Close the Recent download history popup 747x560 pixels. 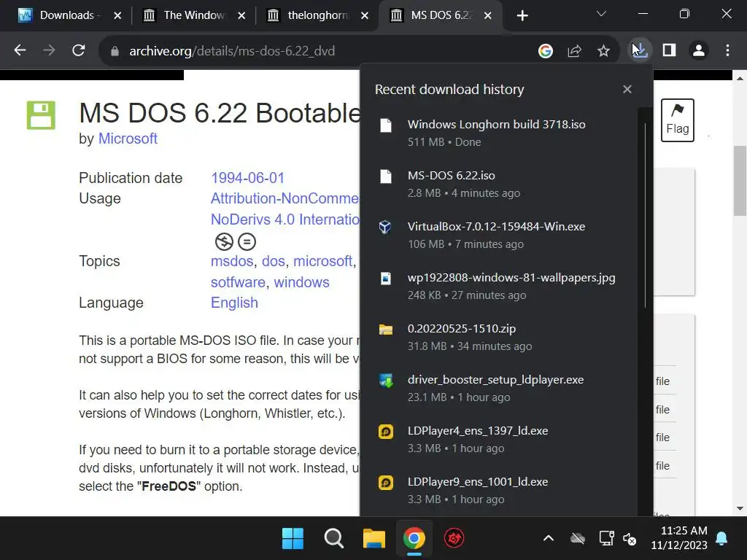point(627,89)
